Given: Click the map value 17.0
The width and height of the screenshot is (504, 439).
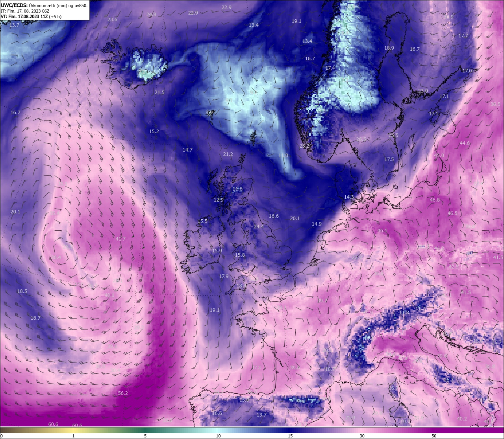Looking at the screenshot, I should point(467,71).
